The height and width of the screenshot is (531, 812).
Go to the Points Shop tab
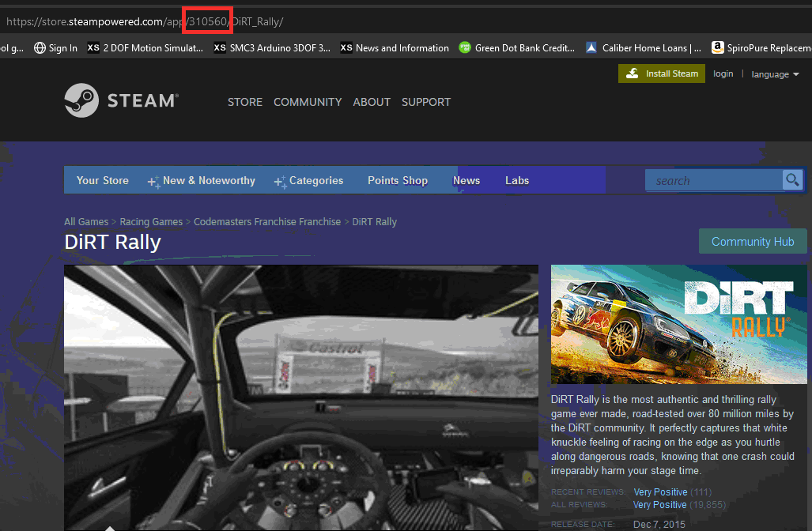398,181
